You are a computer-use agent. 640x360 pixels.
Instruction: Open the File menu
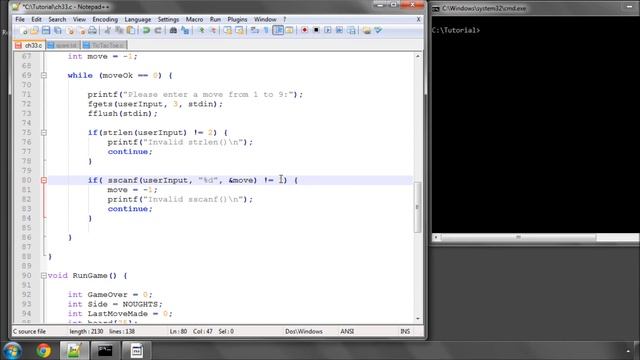[20, 19]
